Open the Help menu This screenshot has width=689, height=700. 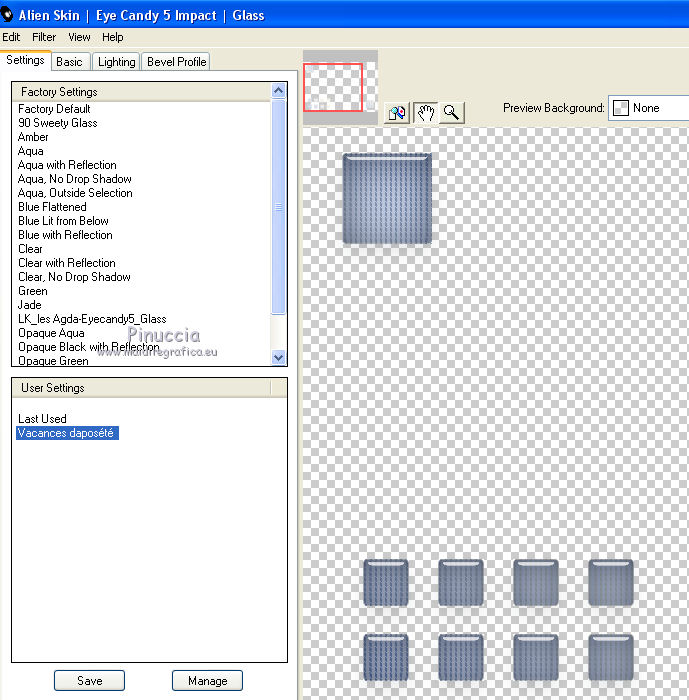[x=113, y=37]
